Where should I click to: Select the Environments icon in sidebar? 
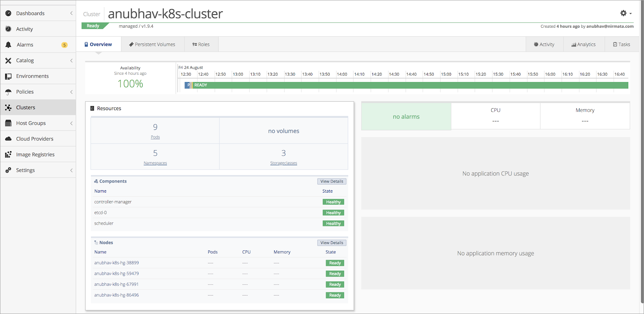point(8,76)
